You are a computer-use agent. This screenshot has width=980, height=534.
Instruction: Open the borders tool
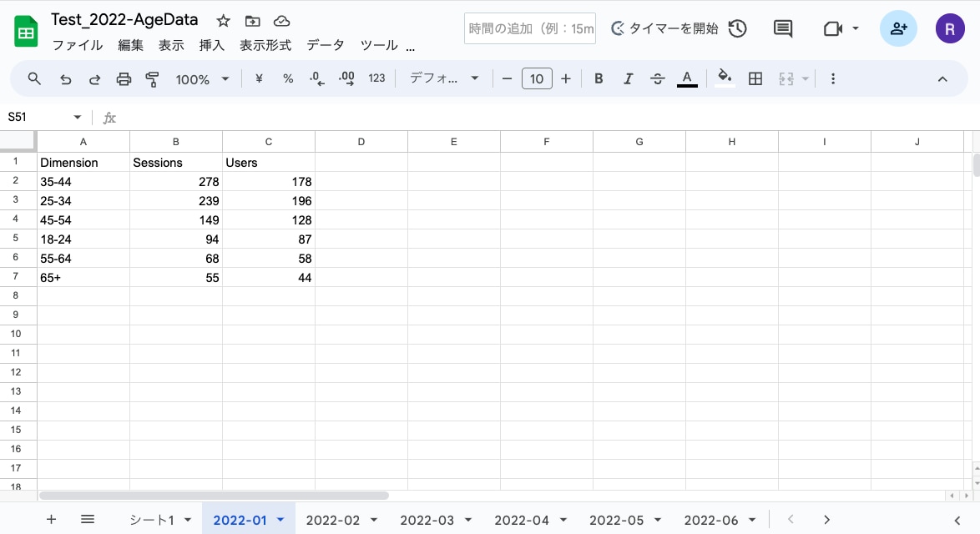(x=755, y=78)
